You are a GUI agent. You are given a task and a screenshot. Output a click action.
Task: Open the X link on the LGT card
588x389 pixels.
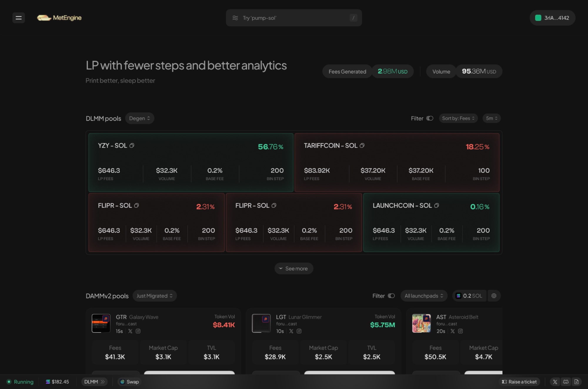[x=291, y=331]
